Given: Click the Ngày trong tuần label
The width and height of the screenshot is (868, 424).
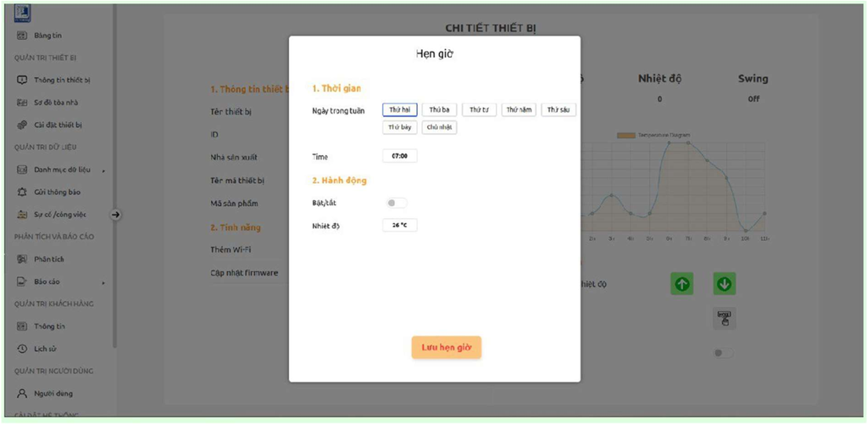Looking at the screenshot, I should (338, 111).
